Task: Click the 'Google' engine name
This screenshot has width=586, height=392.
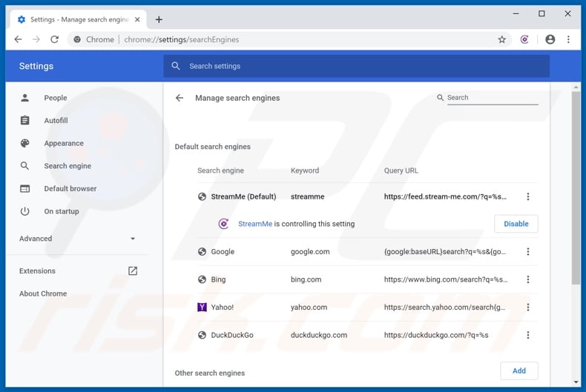Action: click(223, 252)
